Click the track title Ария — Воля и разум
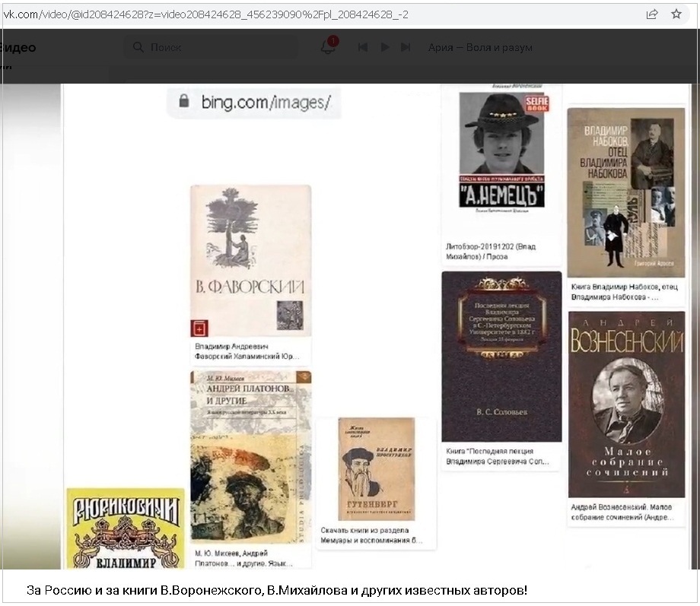This screenshot has height=606, width=700. tap(480, 47)
